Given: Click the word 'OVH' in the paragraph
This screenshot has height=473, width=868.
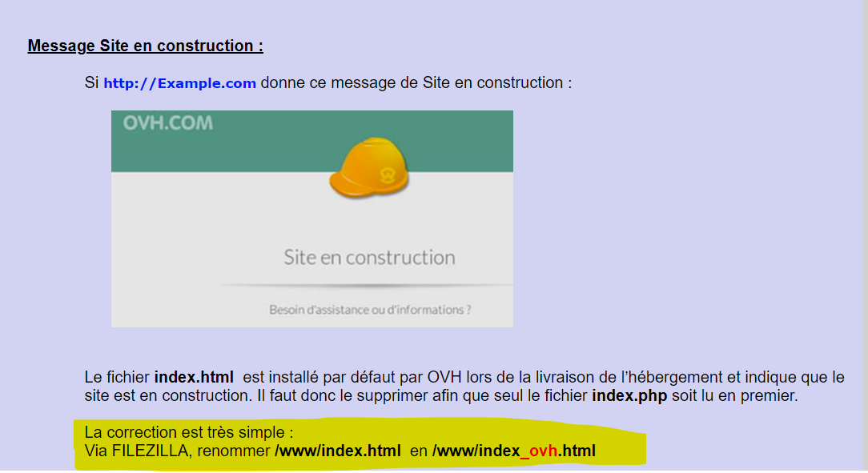Looking at the screenshot, I should pos(444,378).
